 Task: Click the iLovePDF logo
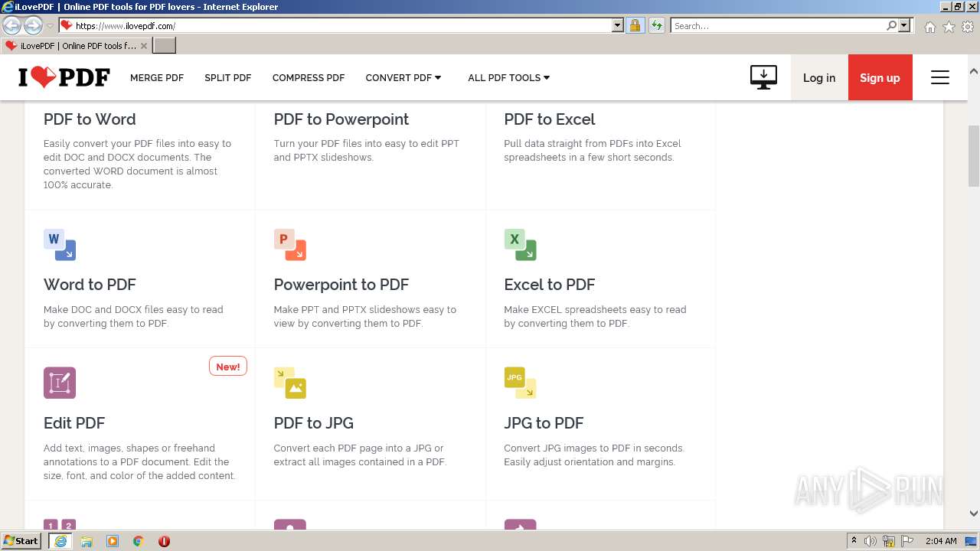click(x=64, y=77)
